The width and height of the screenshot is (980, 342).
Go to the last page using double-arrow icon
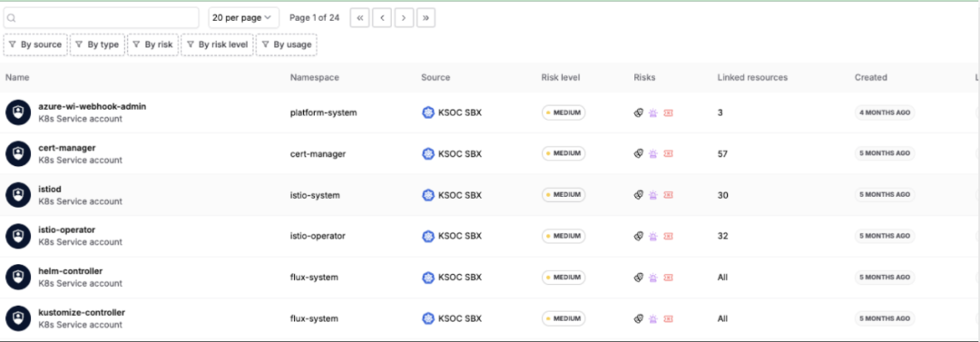click(426, 17)
